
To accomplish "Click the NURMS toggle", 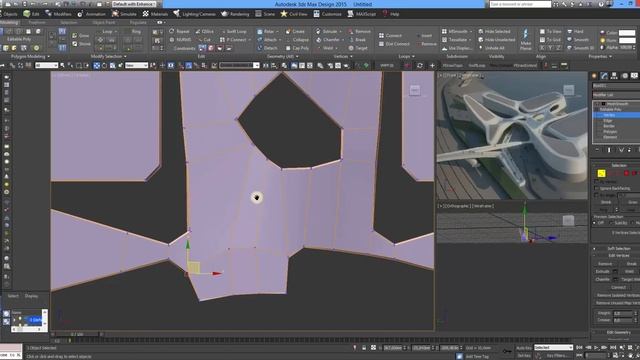I will click(x=180, y=40).
